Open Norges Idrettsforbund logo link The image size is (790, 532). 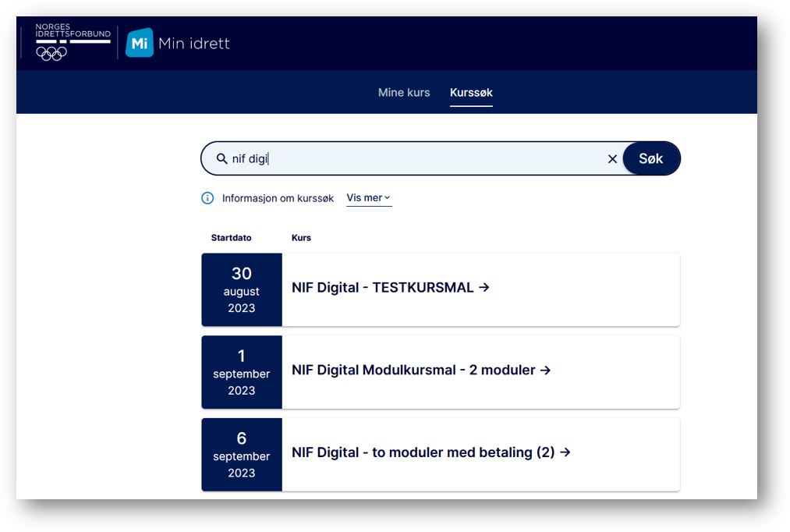[x=73, y=42]
